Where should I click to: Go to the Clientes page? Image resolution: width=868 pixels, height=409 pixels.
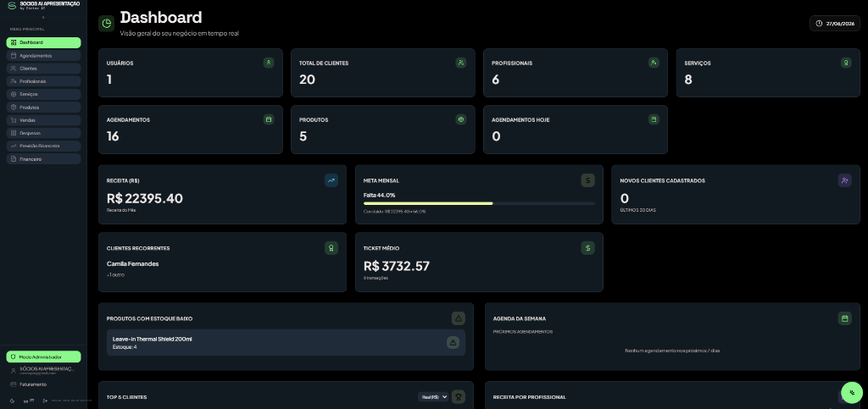43,69
